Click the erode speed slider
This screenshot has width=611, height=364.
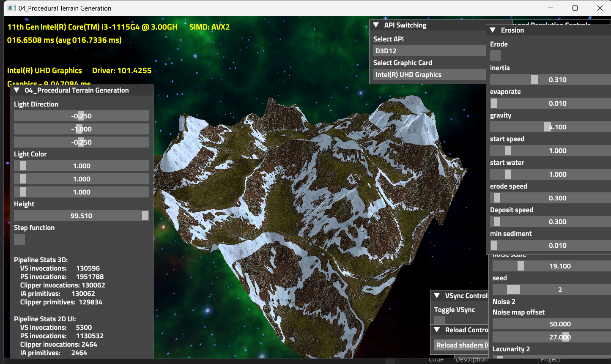[x=550, y=198]
